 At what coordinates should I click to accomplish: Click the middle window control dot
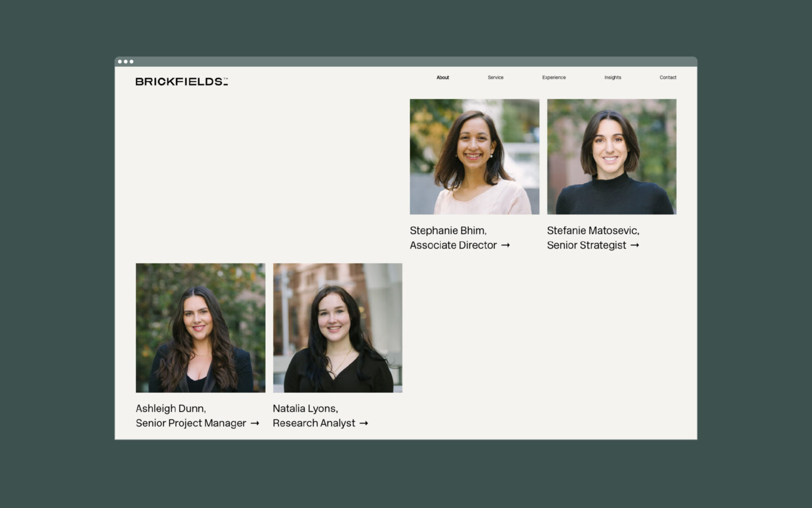(126, 61)
